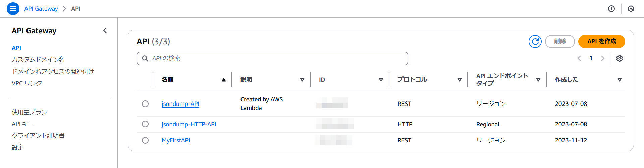Open the MyFirstAPI link
Viewport: 644px width, 168px height.
click(x=176, y=140)
